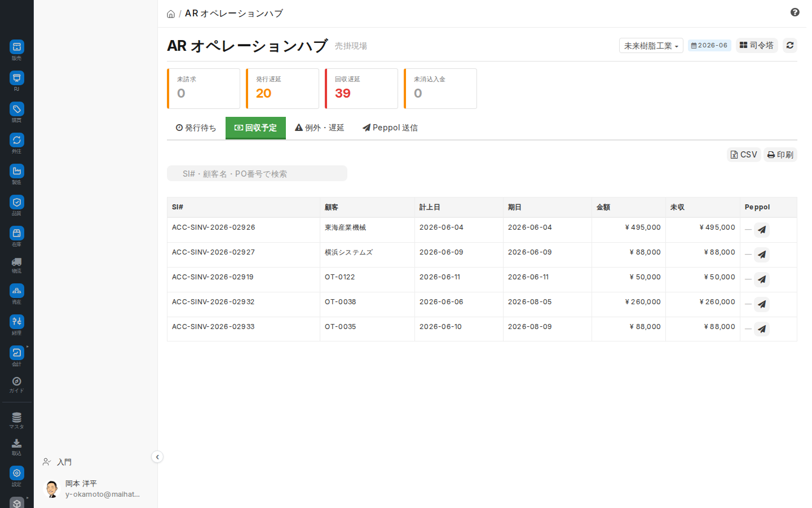812x508 pixels.
Task: Open the 会計 finance module icon
Action: click(x=17, y=353)
